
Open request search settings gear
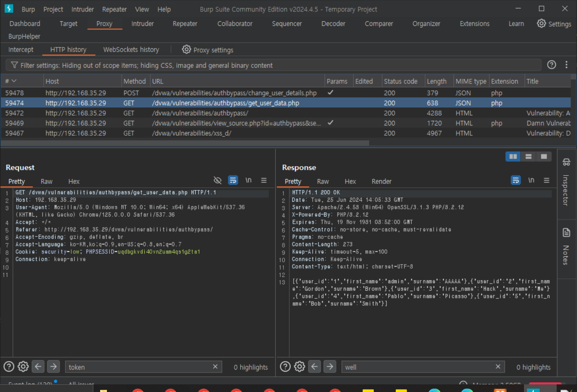23,367
